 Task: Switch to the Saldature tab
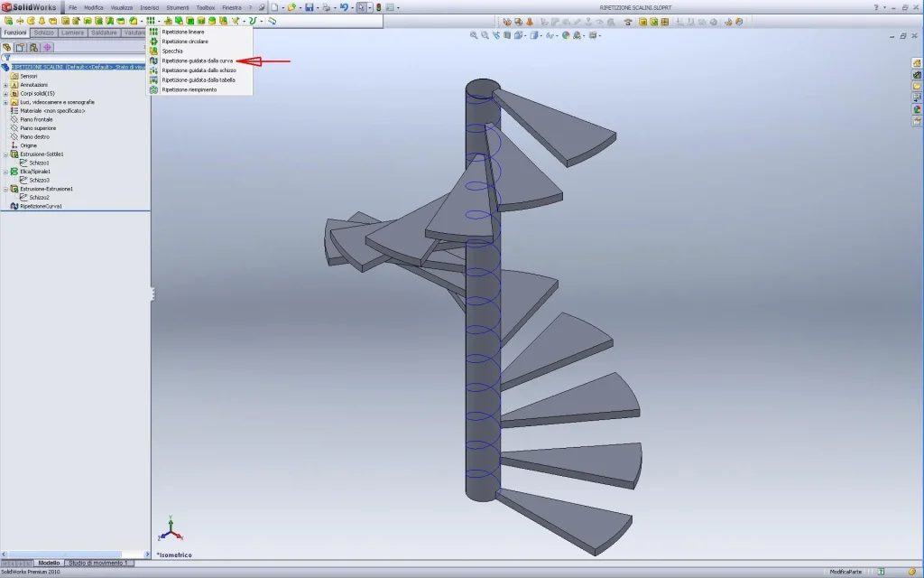tap(104, 33)
